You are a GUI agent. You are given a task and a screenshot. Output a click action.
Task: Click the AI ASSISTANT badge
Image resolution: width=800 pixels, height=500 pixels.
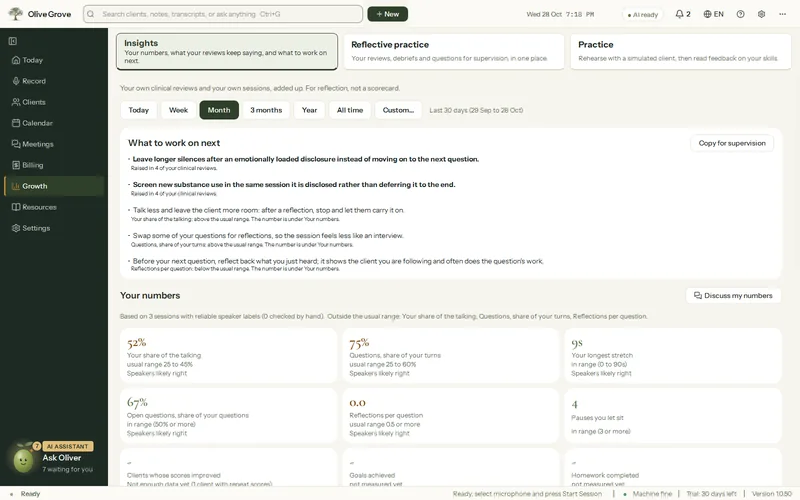pyautogui.click(x=68, y=446)
